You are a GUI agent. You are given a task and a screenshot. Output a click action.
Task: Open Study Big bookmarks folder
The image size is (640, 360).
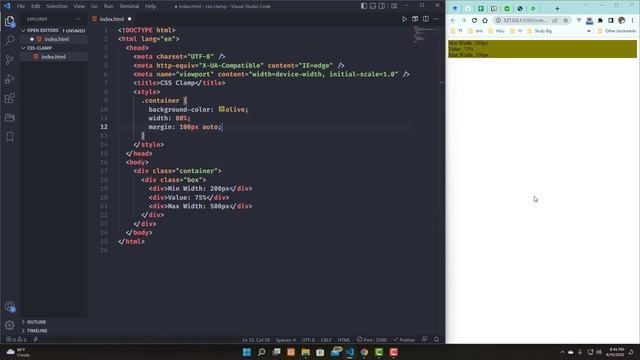(539, 31)
